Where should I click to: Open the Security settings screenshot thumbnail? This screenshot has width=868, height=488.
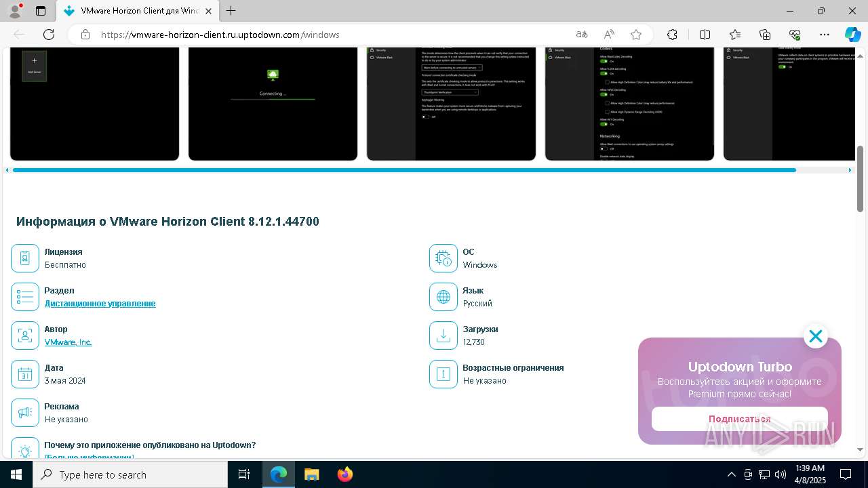coord(451,104)
